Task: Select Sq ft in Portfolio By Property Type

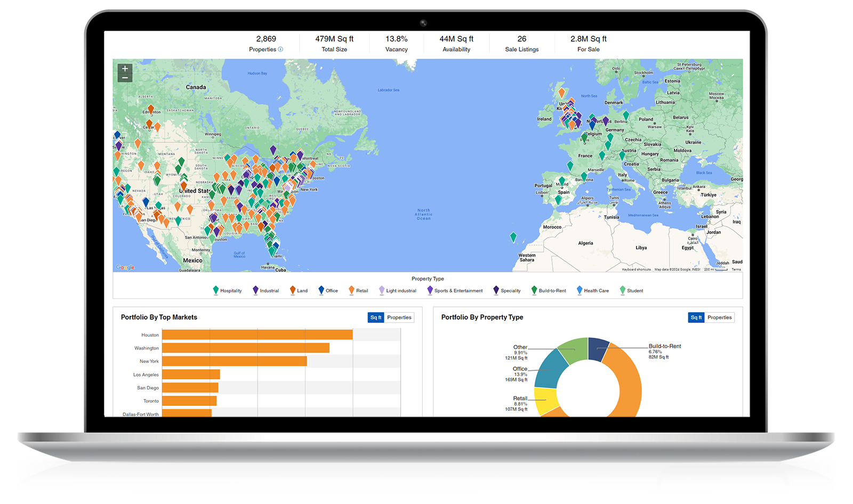Action: click(x=696, y=318)
